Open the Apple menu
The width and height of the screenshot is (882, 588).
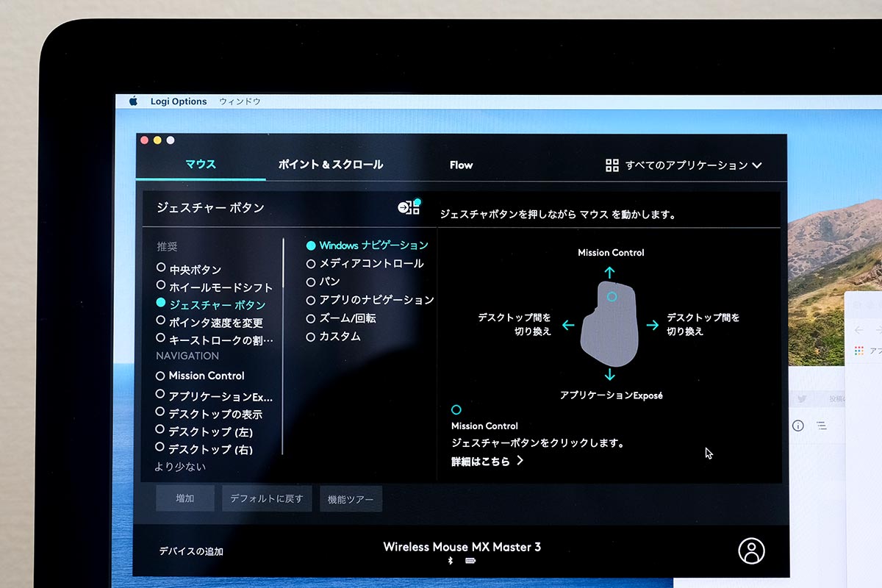point(134,101)
